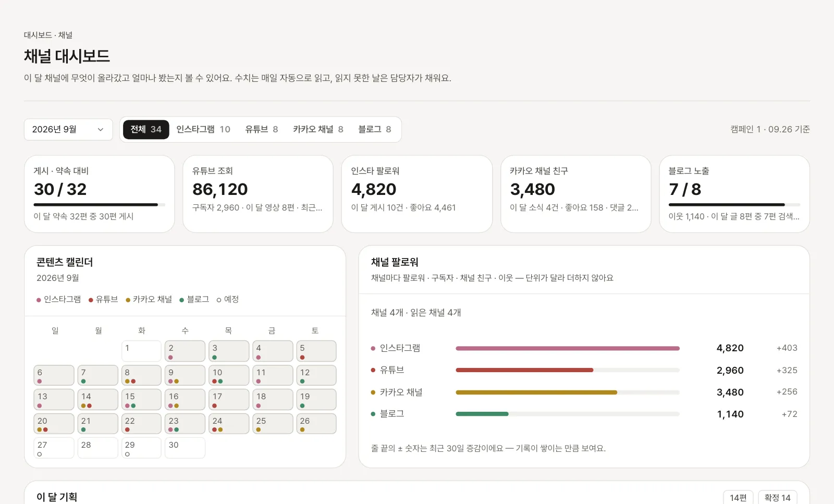Image resolution: width=834 pixels, height=504 pixels.
Task: Select calendar day 12
Action: coord(316,375)
